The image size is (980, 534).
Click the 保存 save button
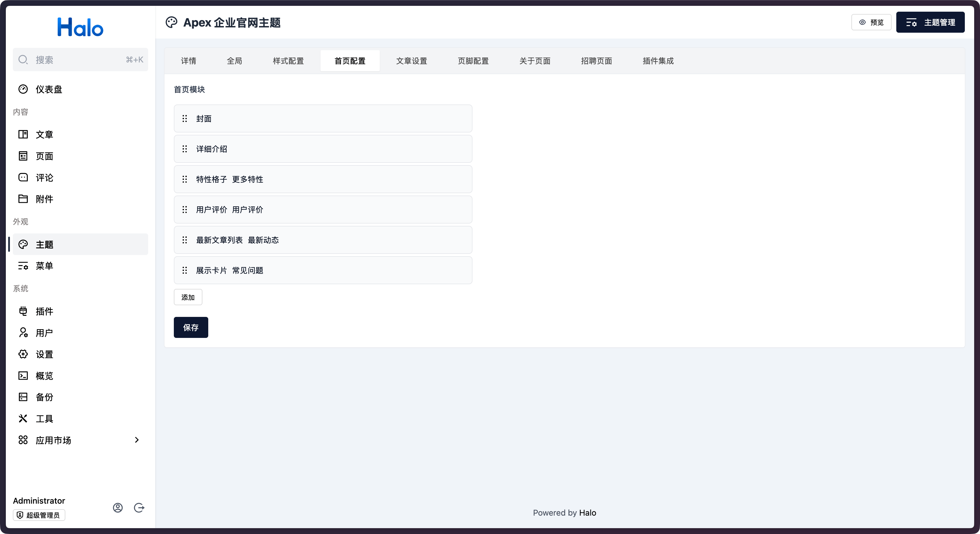pyautogui.click(x=190, y=327)
